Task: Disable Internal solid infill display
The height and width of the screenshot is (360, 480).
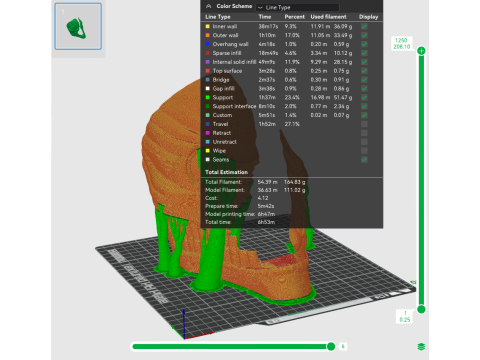Action: pos(364,62)
